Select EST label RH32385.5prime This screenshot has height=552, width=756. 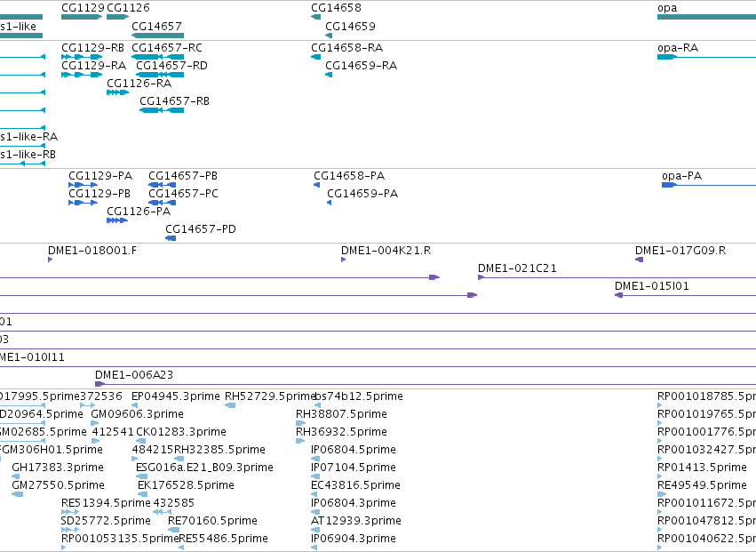pos(219,450)
